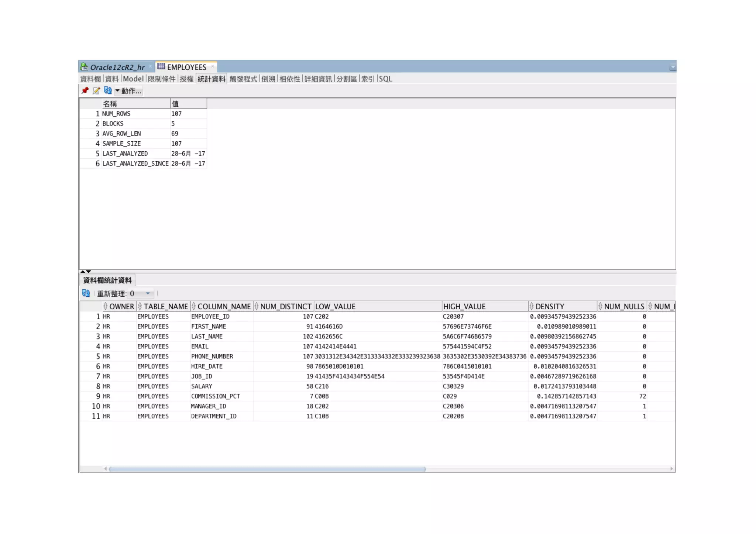Select the NUM_ROWS statistics row
Screen dimensions: 756x534
143,114
